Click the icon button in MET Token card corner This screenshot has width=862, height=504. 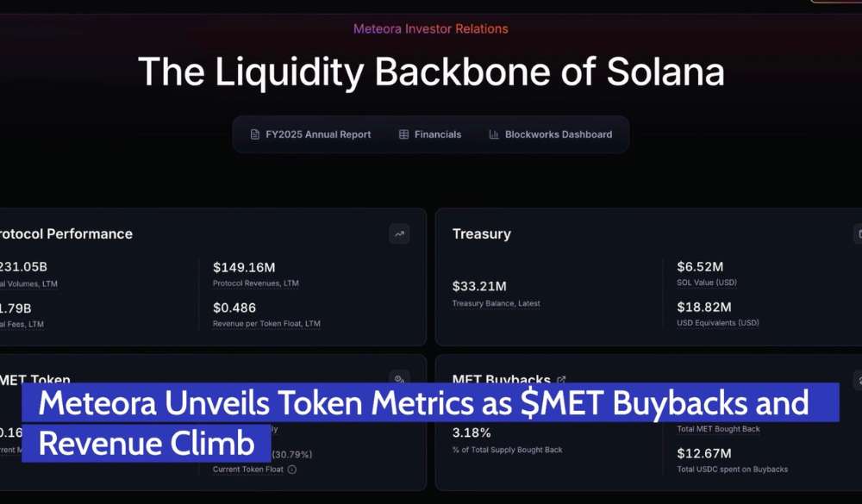pyautogui.click(x=398, y=379)
